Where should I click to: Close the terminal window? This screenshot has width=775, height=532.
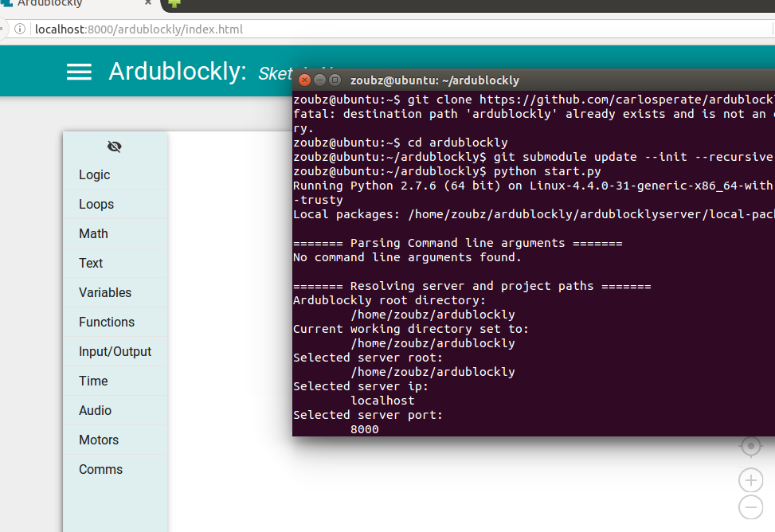tap(304, 80)
